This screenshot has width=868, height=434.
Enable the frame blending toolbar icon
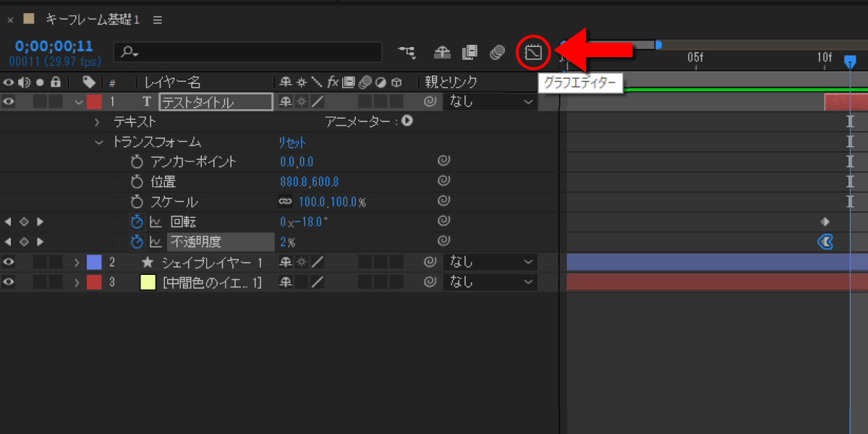pos(470,52)
